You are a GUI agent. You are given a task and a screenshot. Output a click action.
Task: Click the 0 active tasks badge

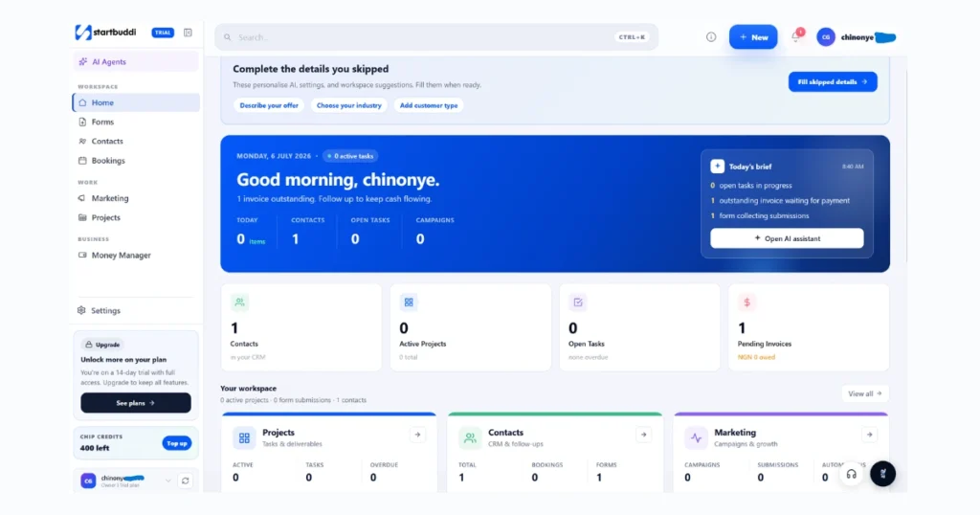(x=350, y=156)
